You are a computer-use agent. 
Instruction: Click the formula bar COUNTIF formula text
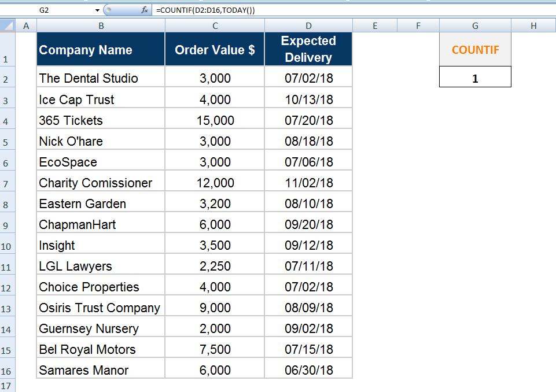click(205, 10)
